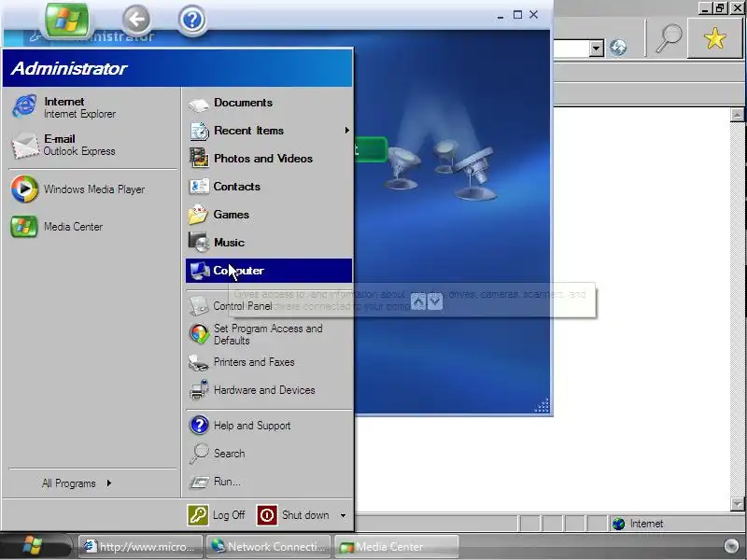
Task: Open Contacts from the Start menu
Action: [269, 187]
